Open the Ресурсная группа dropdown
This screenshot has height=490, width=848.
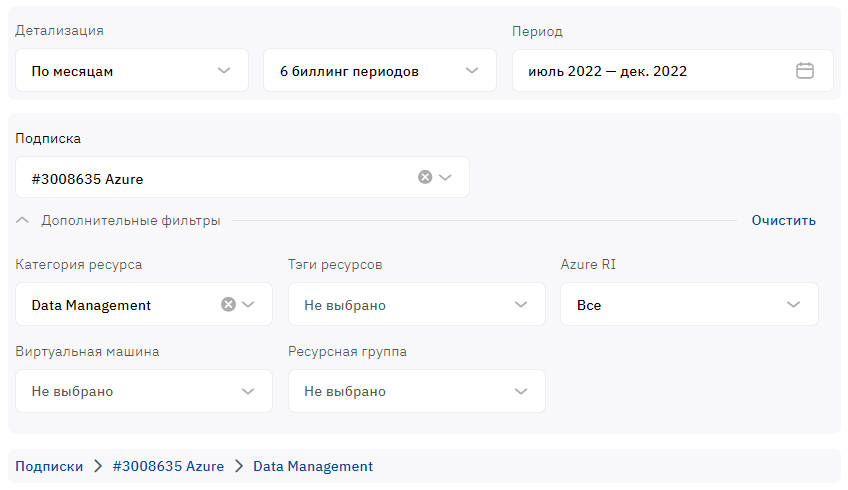[416, 391]
